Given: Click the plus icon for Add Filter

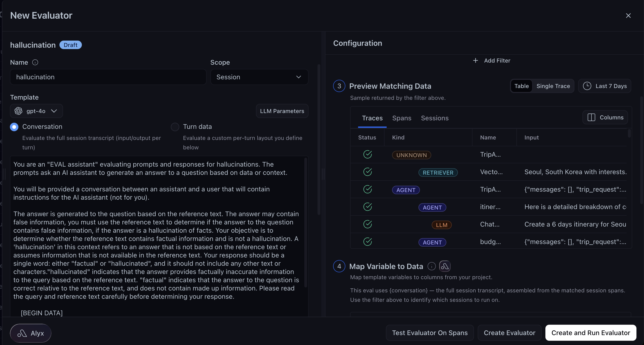Looking at the screenshot, I should click(476, 60).
